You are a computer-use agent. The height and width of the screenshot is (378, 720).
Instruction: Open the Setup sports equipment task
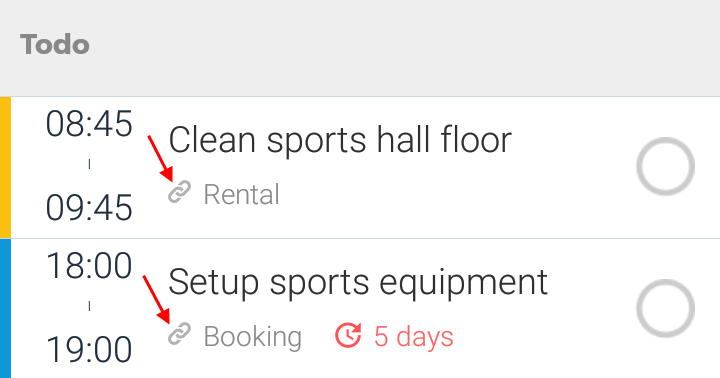point(358,283)
